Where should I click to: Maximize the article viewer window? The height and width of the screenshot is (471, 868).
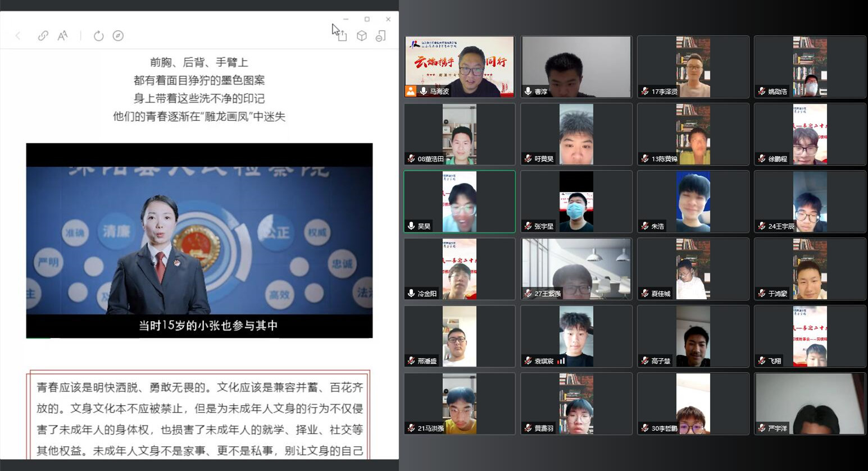367,19
